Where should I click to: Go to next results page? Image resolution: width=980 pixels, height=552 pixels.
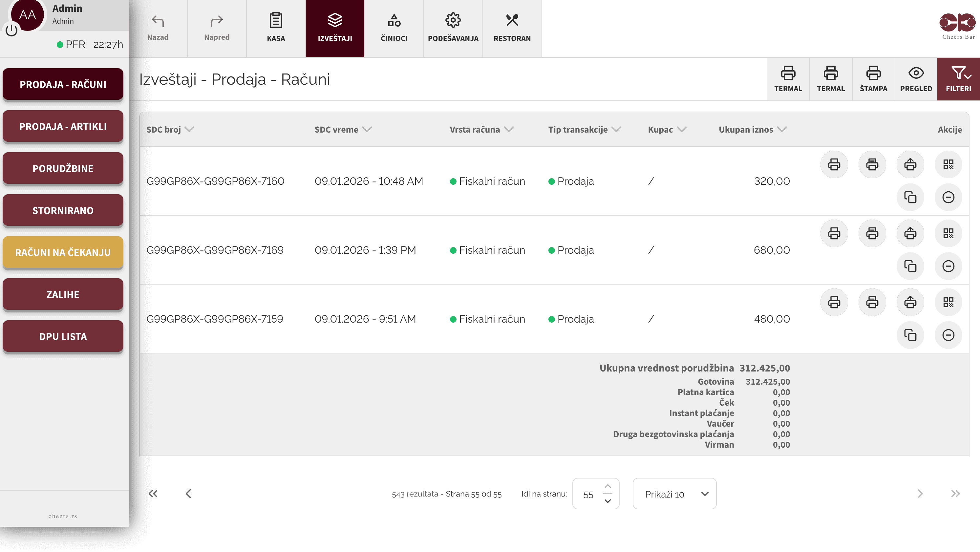coord(920,493)
